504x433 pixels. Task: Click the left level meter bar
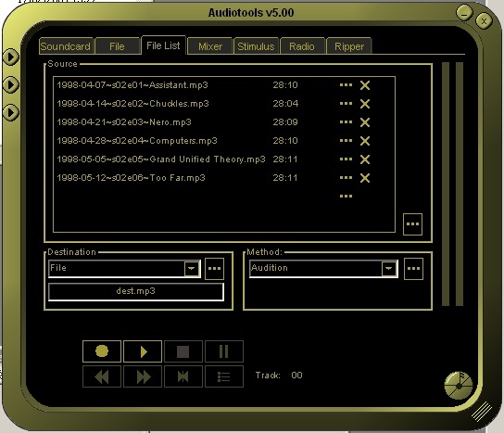446,184
